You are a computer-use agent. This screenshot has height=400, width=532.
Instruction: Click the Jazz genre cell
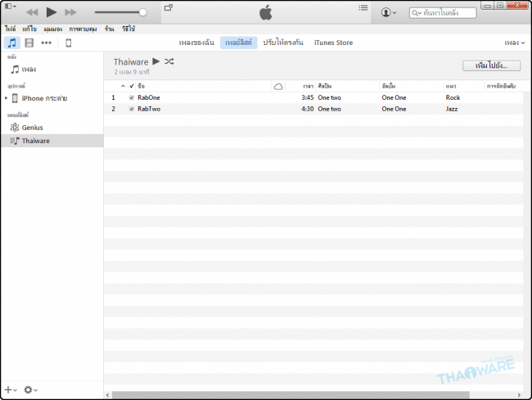tap(452, 109)
